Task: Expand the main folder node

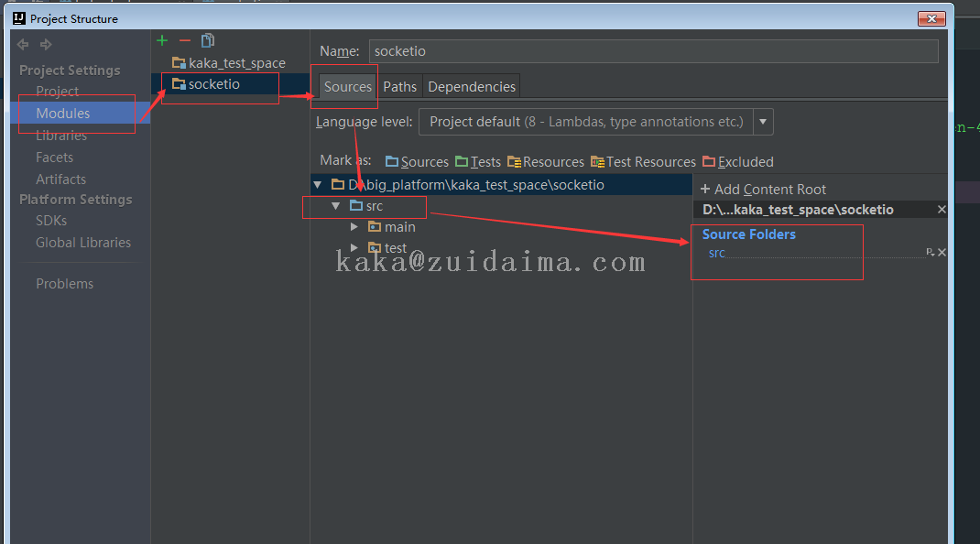Action: pos(354,227)
